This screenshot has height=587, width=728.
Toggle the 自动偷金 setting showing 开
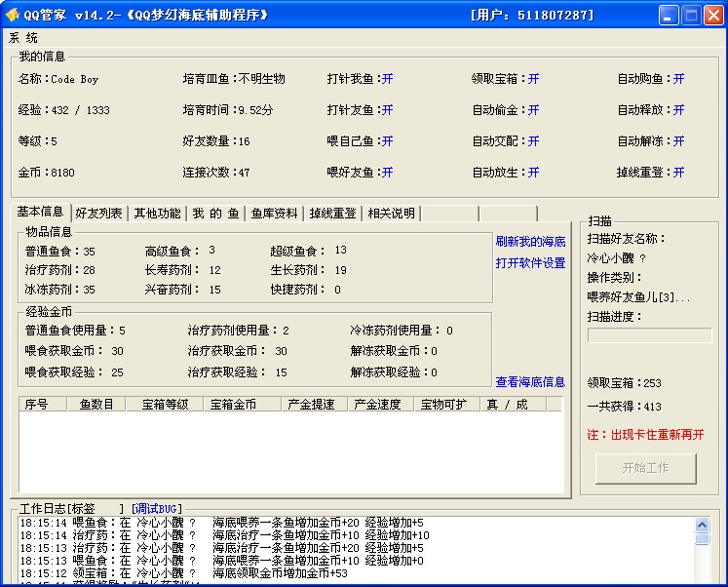(x=533, y=110)
